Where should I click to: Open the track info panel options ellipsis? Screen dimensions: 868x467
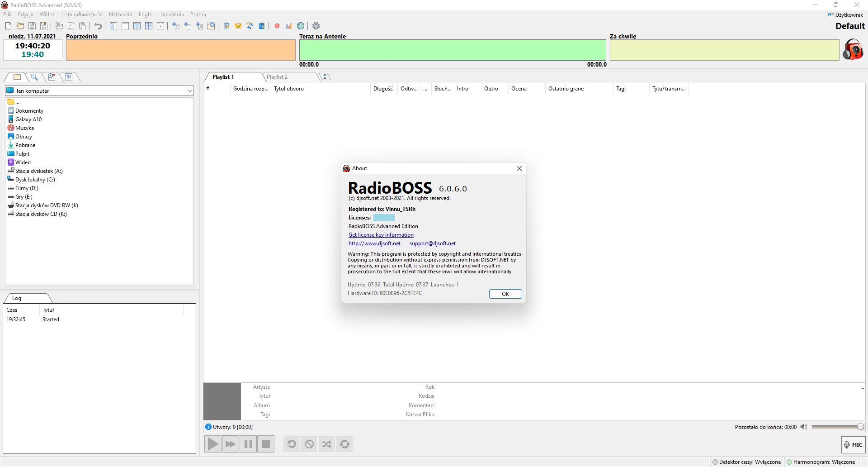pos(862,388)
